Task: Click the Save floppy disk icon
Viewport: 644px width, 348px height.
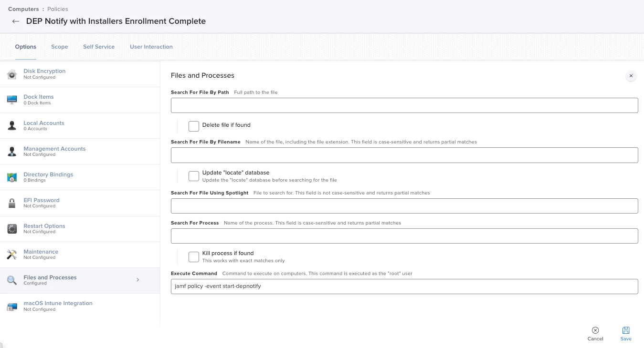Action: pyautogui.click(x=626, y=330)
